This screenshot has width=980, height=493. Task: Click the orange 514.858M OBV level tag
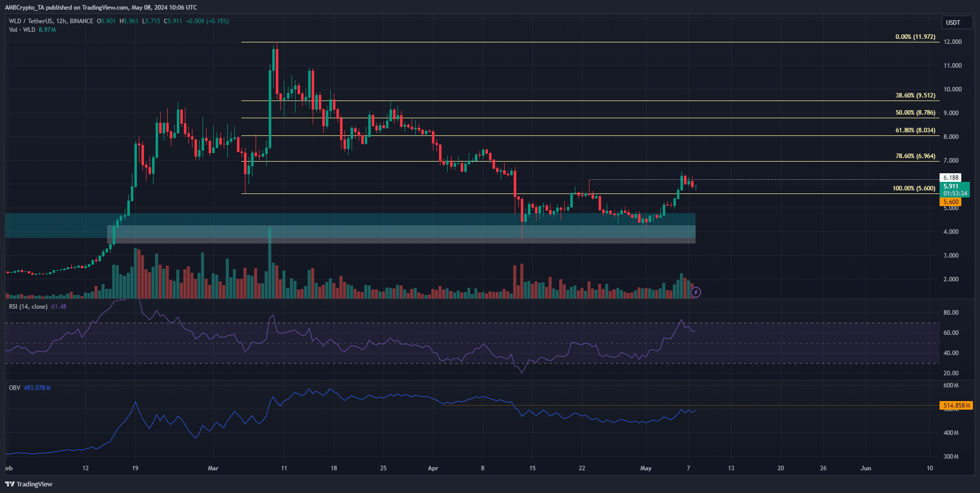pos(956,406)
